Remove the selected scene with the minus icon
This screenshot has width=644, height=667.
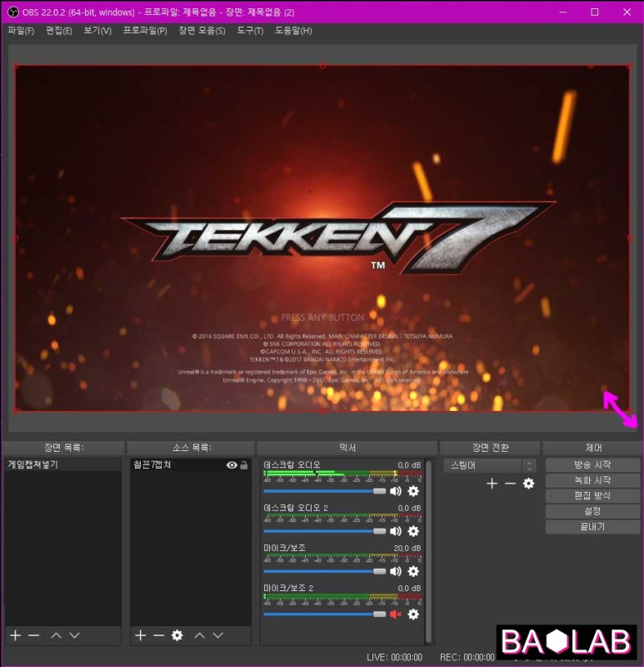tap(34, 635)
